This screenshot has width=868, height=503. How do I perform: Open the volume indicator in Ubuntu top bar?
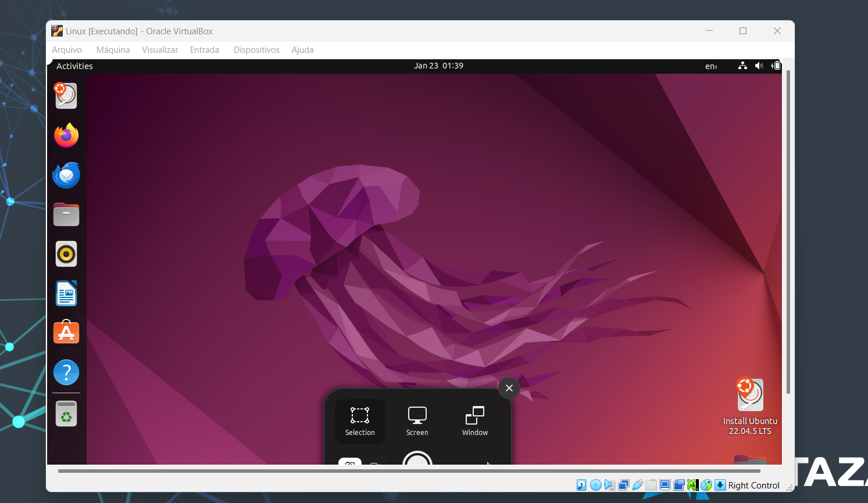click(759, 66)
